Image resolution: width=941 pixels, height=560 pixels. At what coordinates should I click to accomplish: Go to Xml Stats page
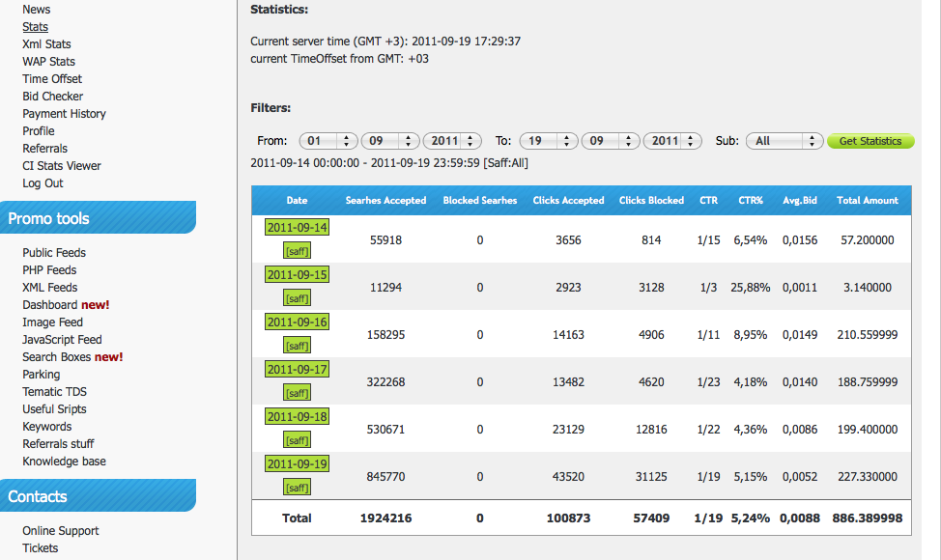pyautogui.click(x=46, y=44)
